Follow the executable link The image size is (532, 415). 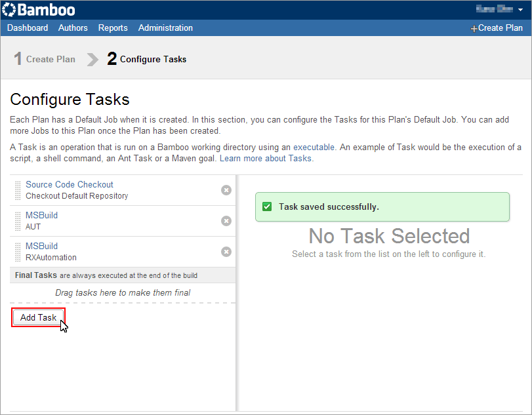(314, 147)
